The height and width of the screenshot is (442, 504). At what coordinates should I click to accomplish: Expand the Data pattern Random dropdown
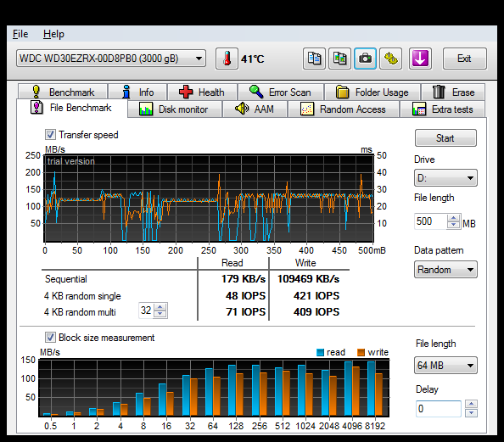pyautogui.click(x=445, y=270)
